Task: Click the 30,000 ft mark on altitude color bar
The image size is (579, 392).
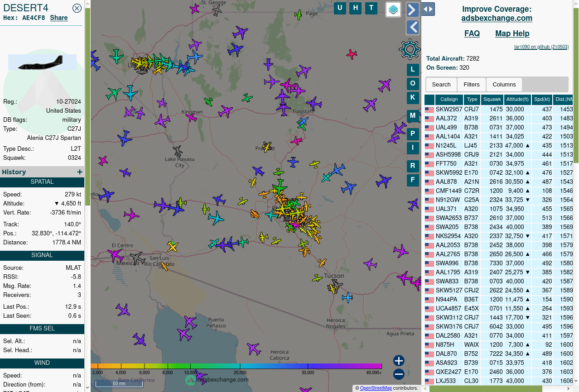Action: click(x=308, y=373)
